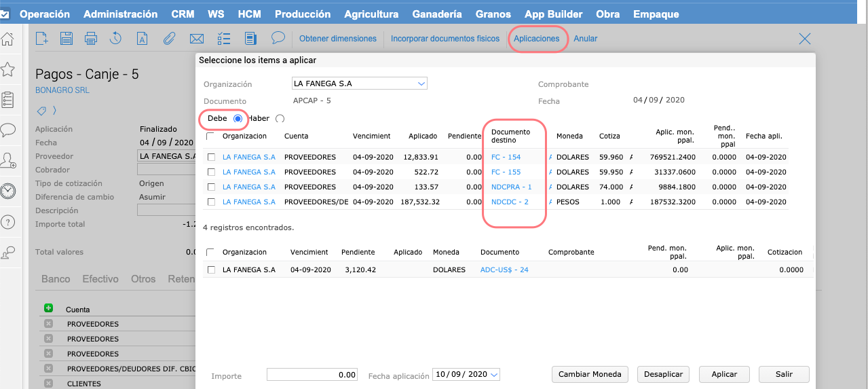Switch to the Efectivo tab
This screenshot has width=868, height=389.
[x=100, y=279]
